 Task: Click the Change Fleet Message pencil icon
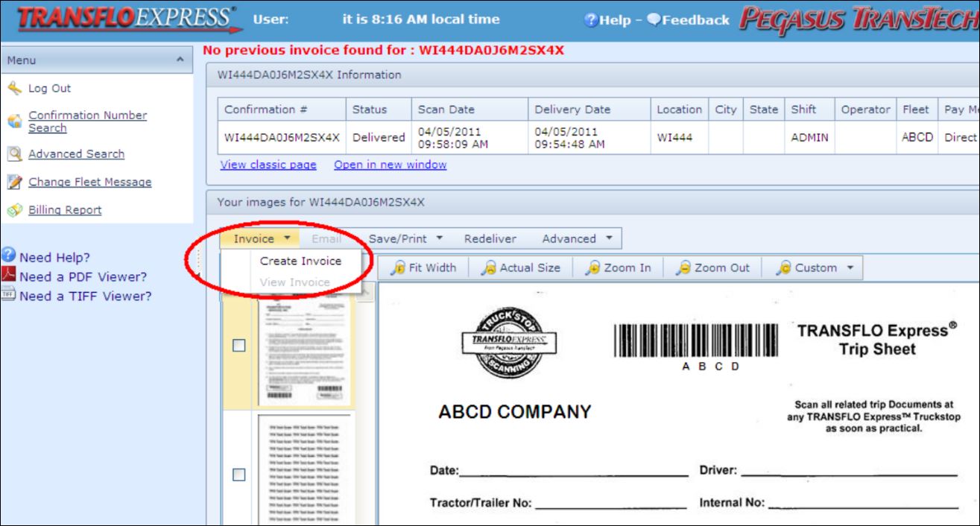click(x=13, y=183)
